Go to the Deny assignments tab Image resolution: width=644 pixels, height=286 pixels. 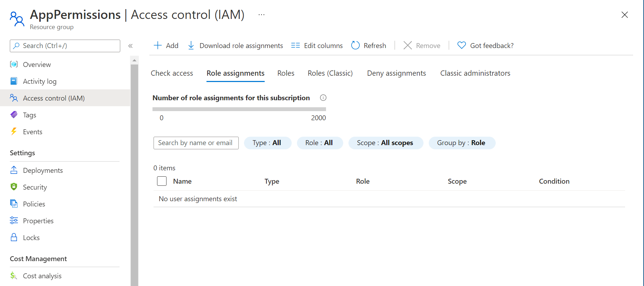click(396, 73)
